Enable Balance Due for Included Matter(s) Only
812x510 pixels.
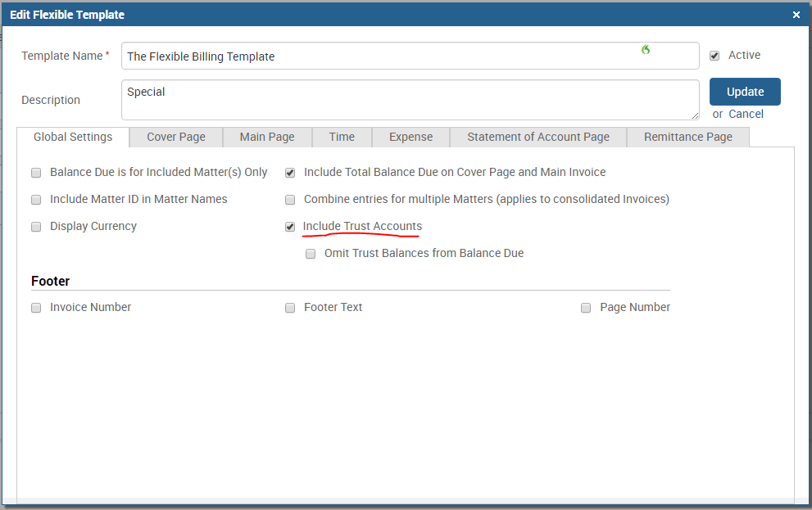36,173
